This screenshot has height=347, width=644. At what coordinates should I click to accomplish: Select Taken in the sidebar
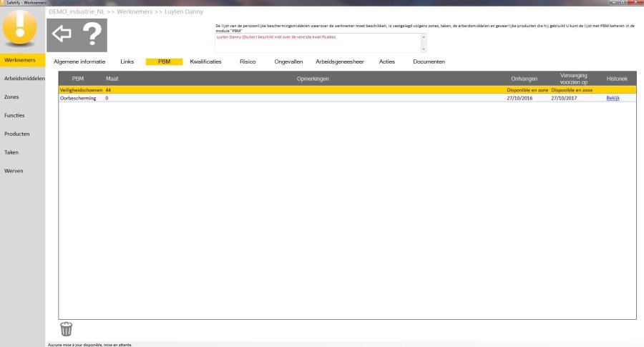click(11, 152)
